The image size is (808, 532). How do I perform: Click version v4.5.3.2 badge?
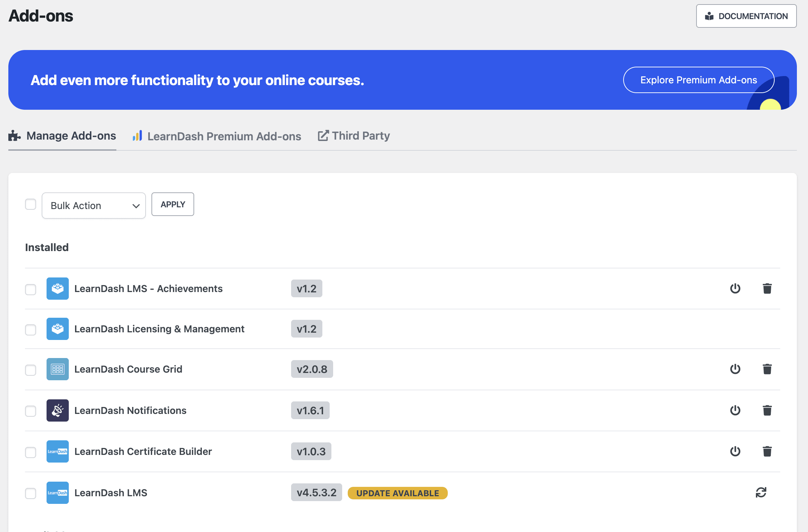(x=316, y=492)
